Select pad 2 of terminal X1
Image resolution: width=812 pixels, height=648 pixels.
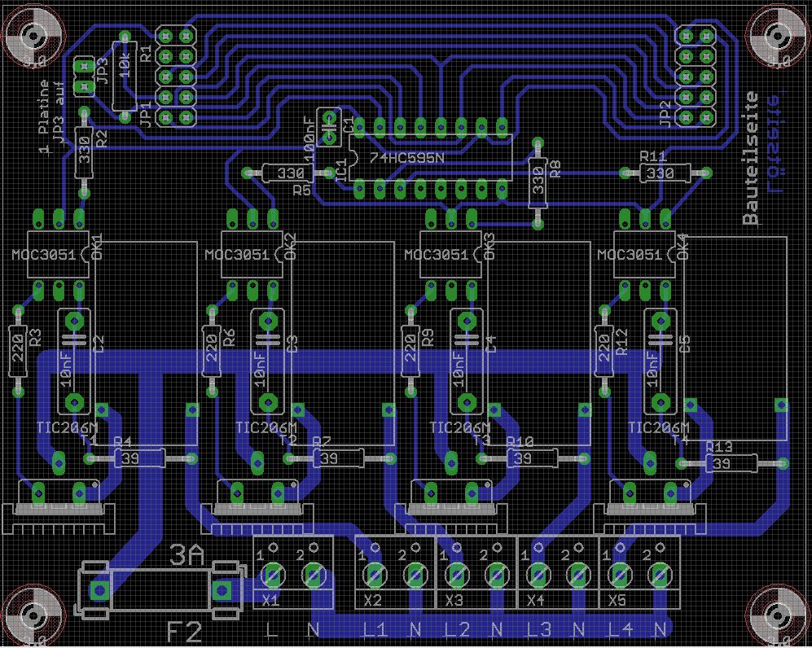click(314, 574)
